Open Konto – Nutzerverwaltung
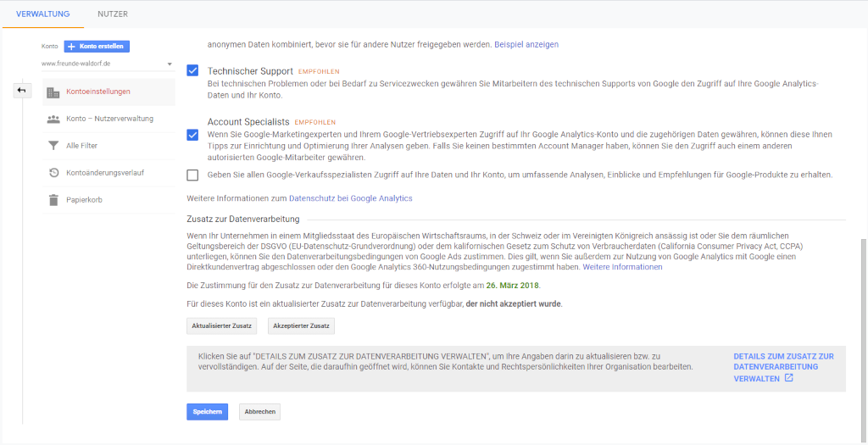This screenshot has height=445, width=868. click(x=109, y=119)
